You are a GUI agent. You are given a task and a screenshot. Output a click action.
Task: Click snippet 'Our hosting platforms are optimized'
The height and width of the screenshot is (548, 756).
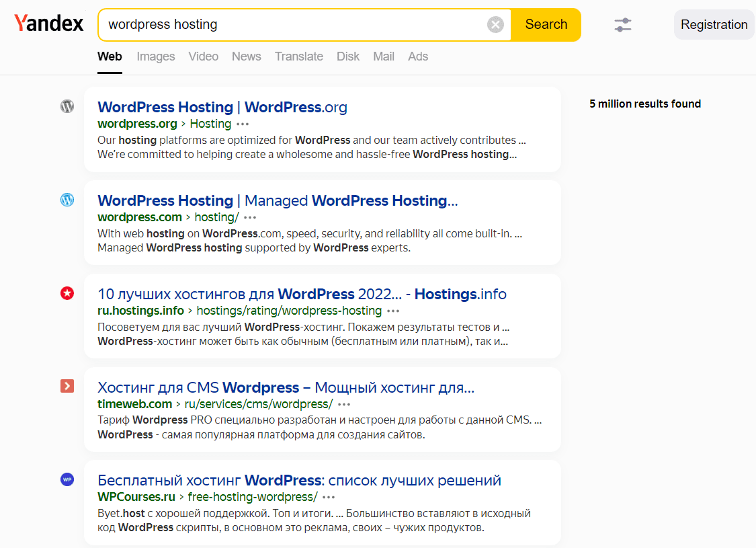coord(311,148)
